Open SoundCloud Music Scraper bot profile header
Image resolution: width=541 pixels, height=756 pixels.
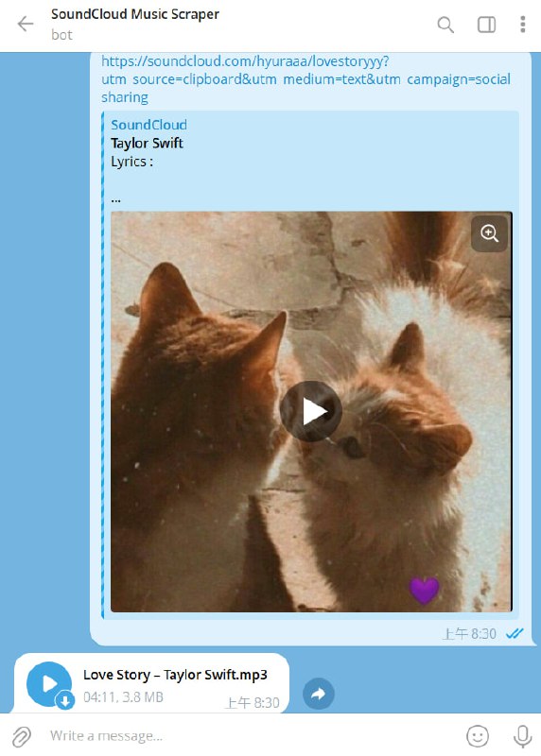(135, 24)
